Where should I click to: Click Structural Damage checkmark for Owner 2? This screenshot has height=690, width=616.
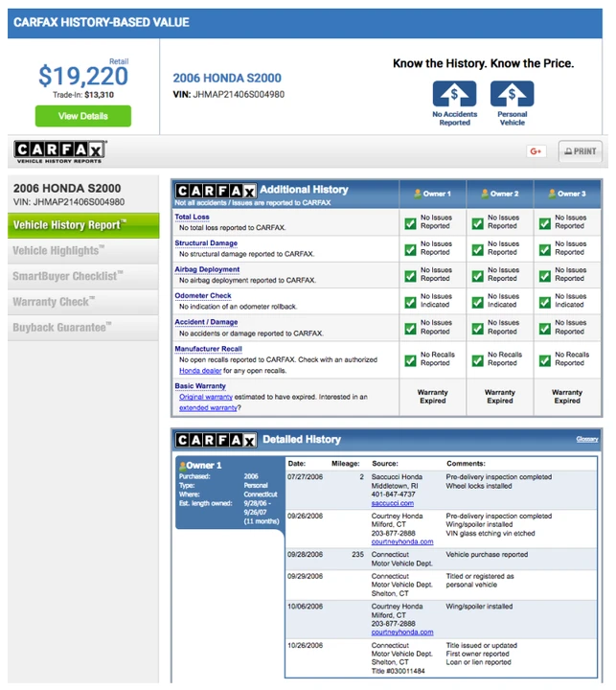(478, 250)
